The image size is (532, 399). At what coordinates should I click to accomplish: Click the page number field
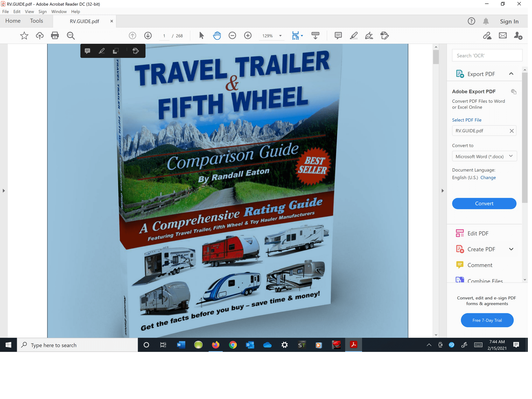(x=164, y=36)
